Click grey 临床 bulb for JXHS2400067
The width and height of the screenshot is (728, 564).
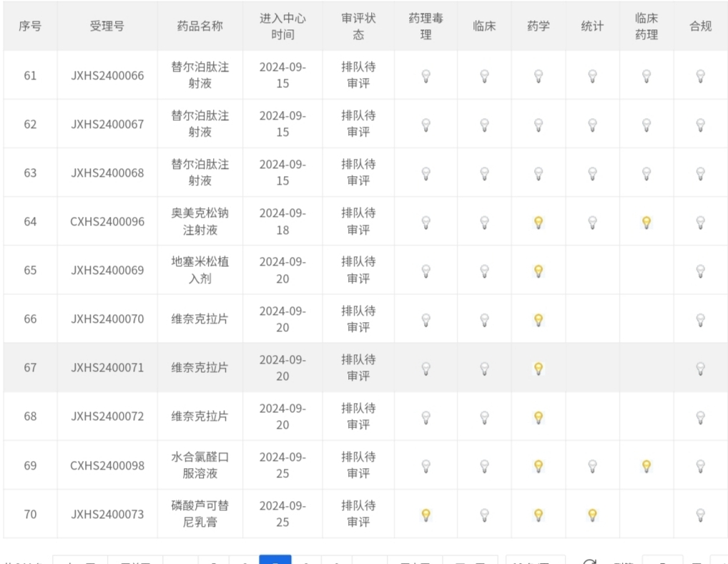(484, 125)
